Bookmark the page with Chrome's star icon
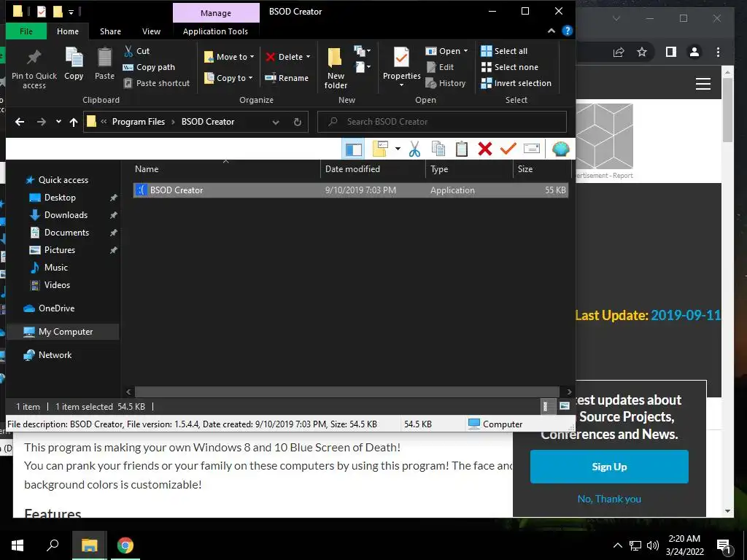The image size is (747, 560). click(x=642, y=52)
